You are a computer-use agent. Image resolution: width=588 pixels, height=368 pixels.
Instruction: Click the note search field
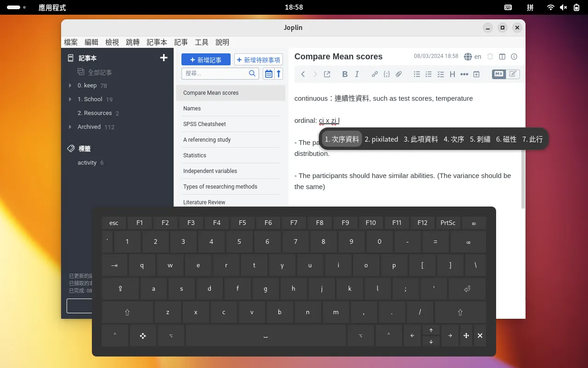[215, 74]
